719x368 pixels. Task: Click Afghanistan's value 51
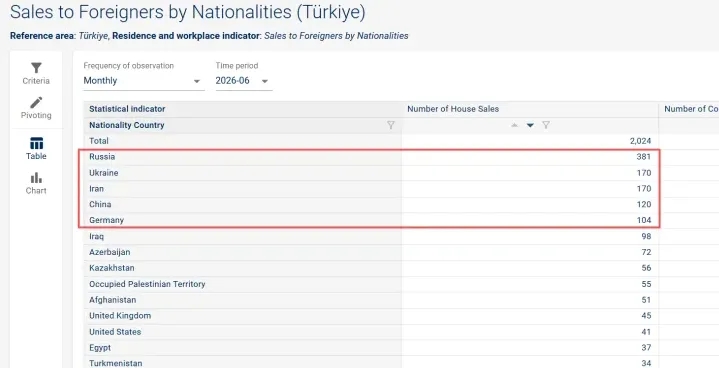click(646, 300)
